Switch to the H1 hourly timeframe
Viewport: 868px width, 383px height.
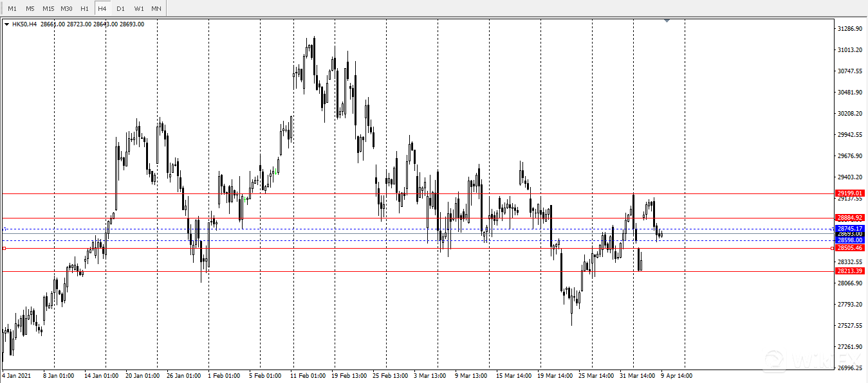(84, 8)
